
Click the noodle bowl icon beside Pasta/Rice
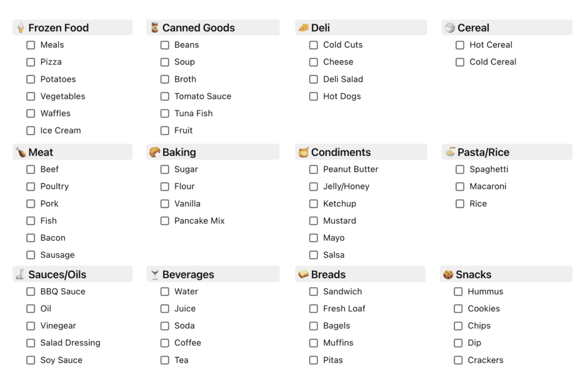450,152
